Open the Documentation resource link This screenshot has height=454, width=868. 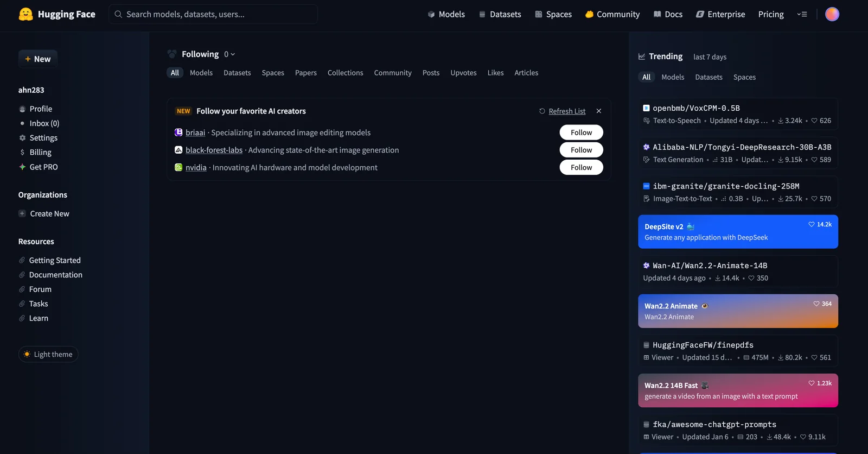pos(55,275)
